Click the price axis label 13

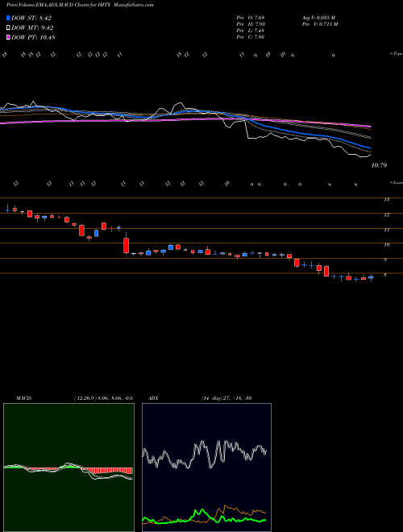click(386, 200)
